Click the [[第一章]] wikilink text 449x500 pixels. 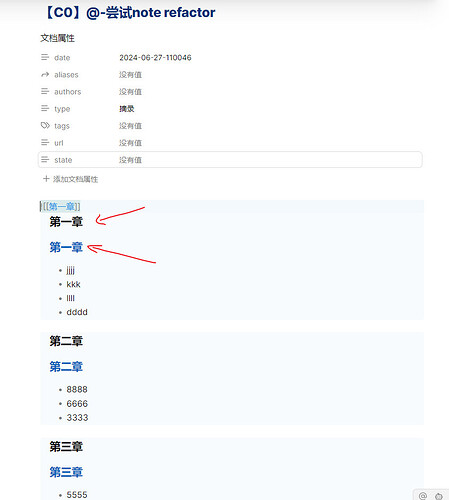pos(61,206)
